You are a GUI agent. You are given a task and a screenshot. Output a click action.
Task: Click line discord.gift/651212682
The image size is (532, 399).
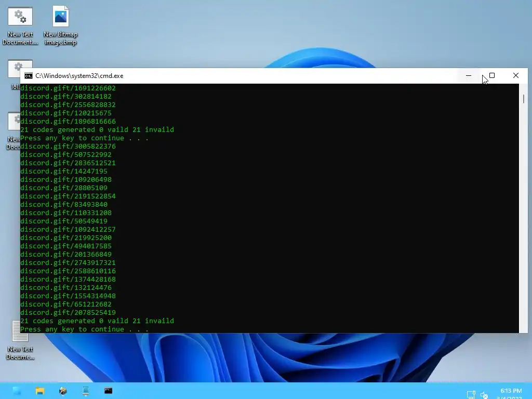pos(66,304)
